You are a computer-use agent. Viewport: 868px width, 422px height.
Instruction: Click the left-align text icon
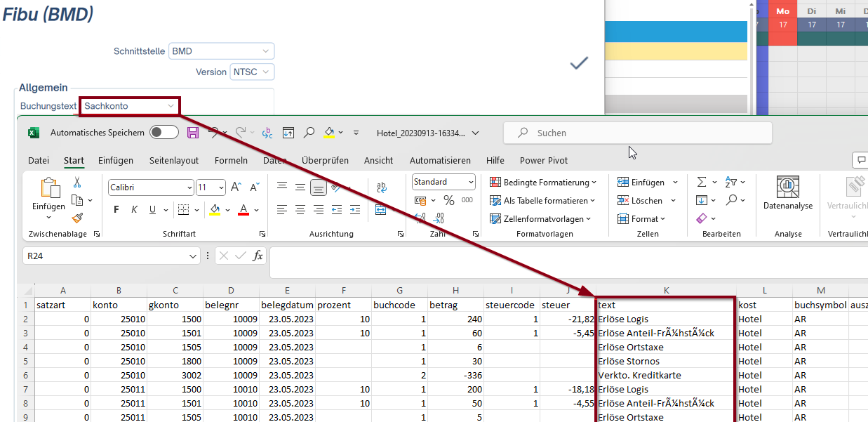[x=281, y=210]
